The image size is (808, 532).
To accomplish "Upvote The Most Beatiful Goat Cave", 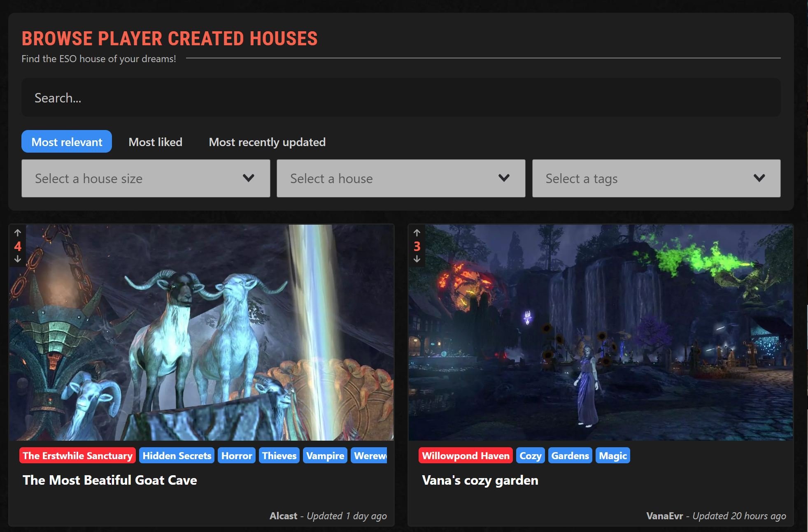I will pos(17,233).
